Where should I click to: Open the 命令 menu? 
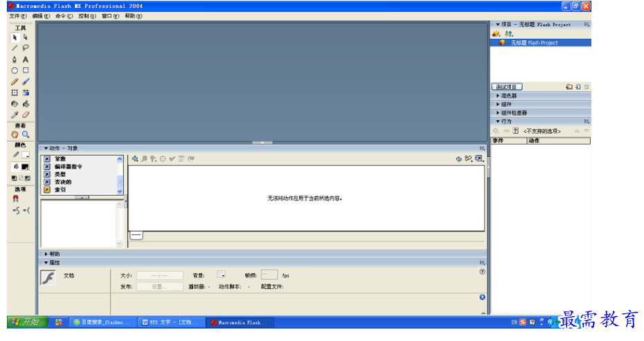coord(64,16)
